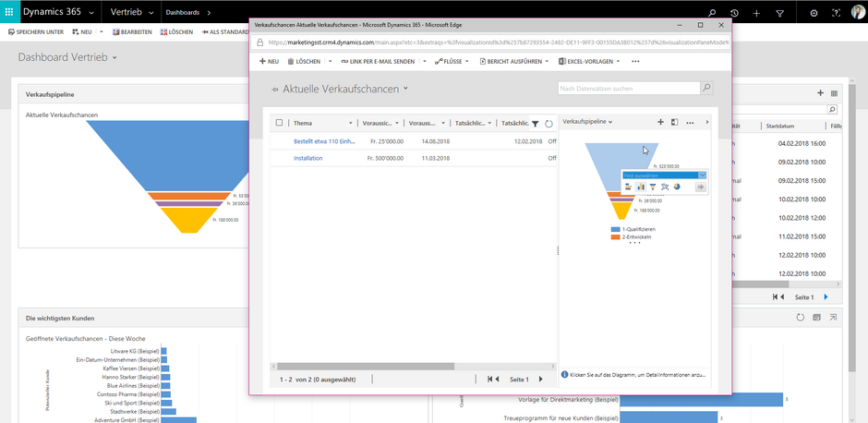Enlarge chart icon on dashboard lower-right panel
Screen dimensions: 868x423
(x=833, y=318)
